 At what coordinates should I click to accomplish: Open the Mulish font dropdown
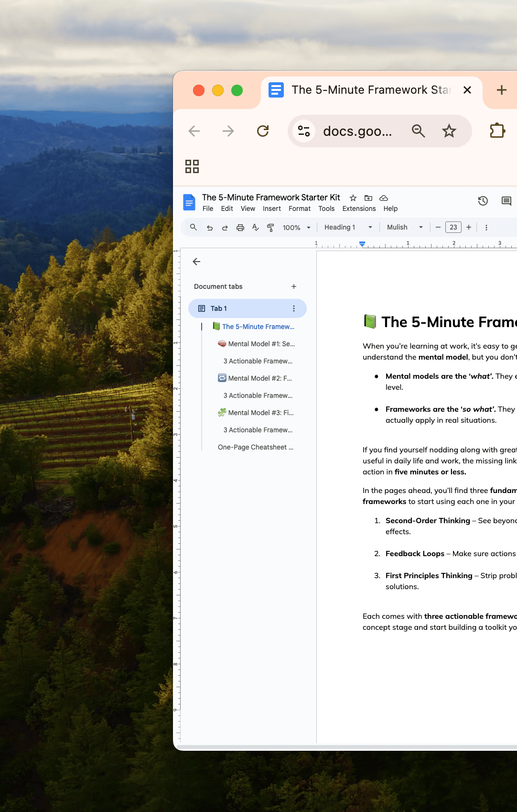404,228
